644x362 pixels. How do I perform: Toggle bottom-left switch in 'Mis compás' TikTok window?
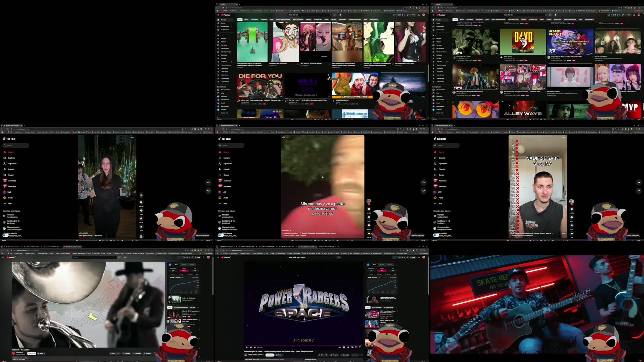221,235
